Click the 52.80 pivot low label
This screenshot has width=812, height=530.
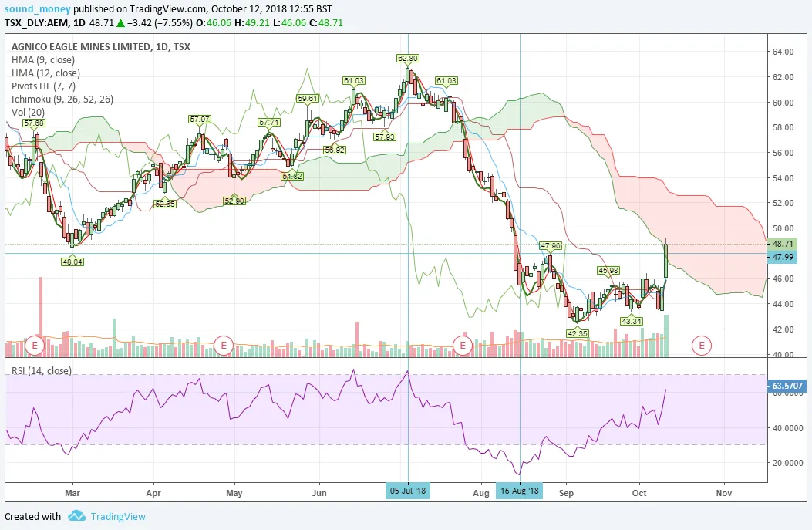[234, 201]
